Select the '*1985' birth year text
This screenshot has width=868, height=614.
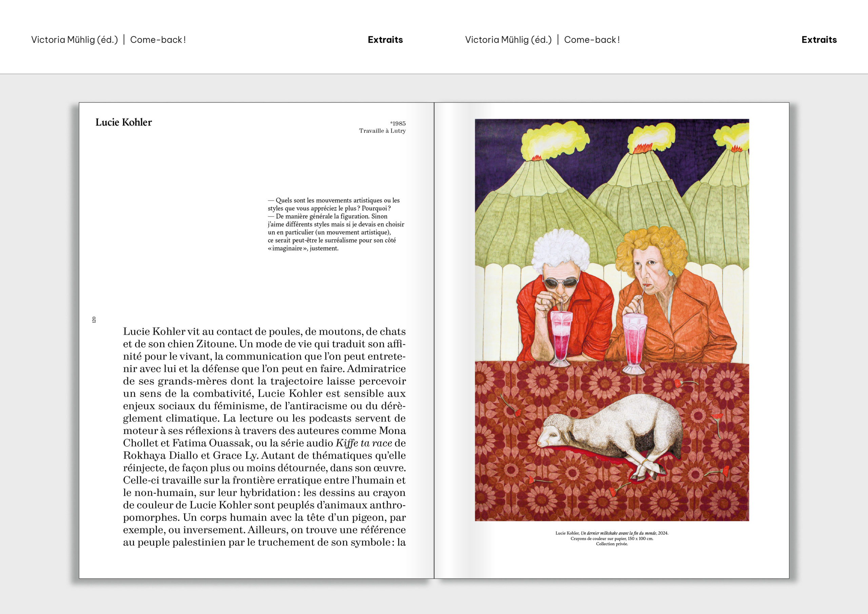(398, 123)
